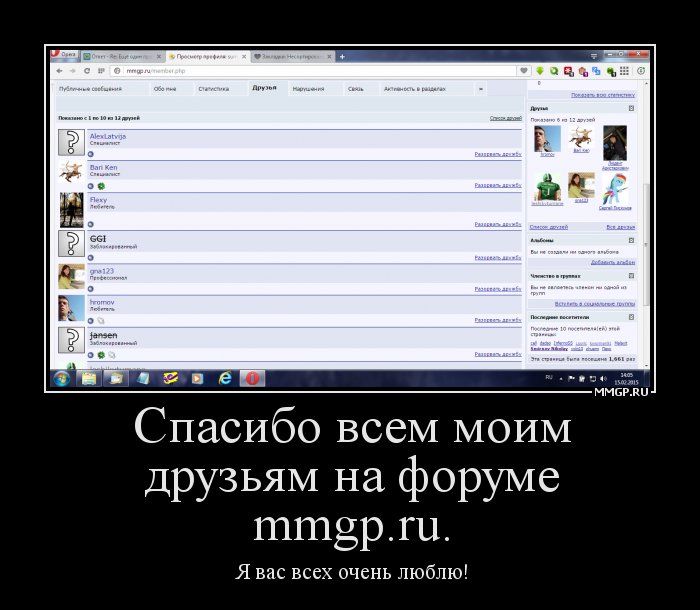This screenshot has width=700, height=610.
Task: Click 'Вступить в социальные группы' link
Action: point(595,304)
